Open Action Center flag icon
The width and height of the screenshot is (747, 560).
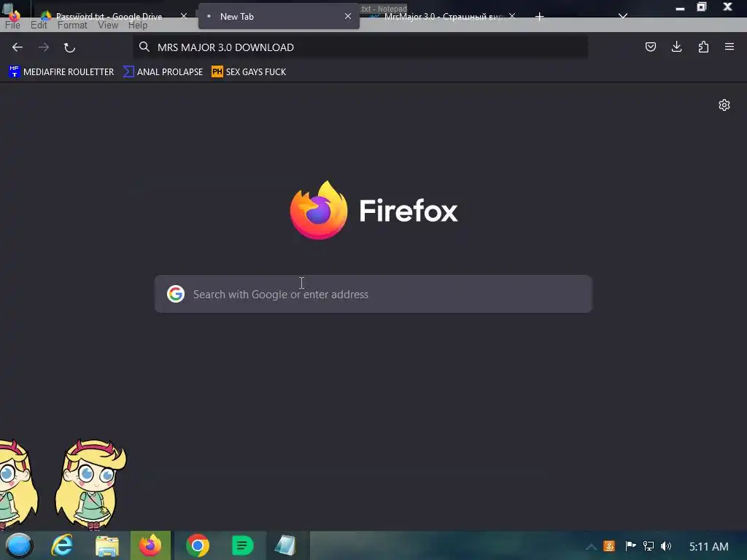(x=630, y=546)
